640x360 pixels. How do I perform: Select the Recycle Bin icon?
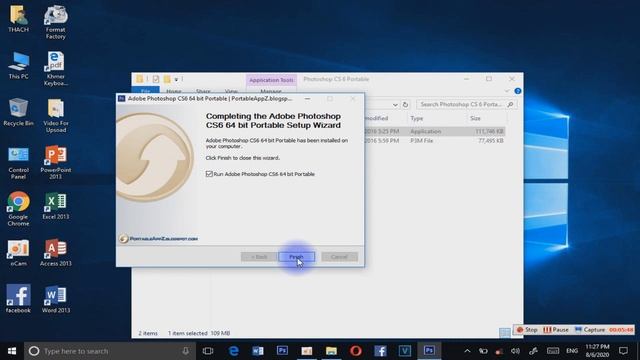coord(18,112)
